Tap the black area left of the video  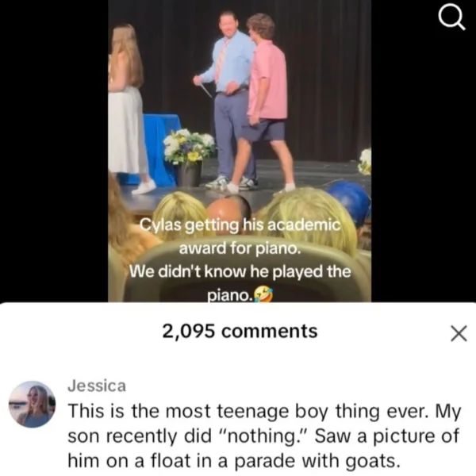point(54,151)
